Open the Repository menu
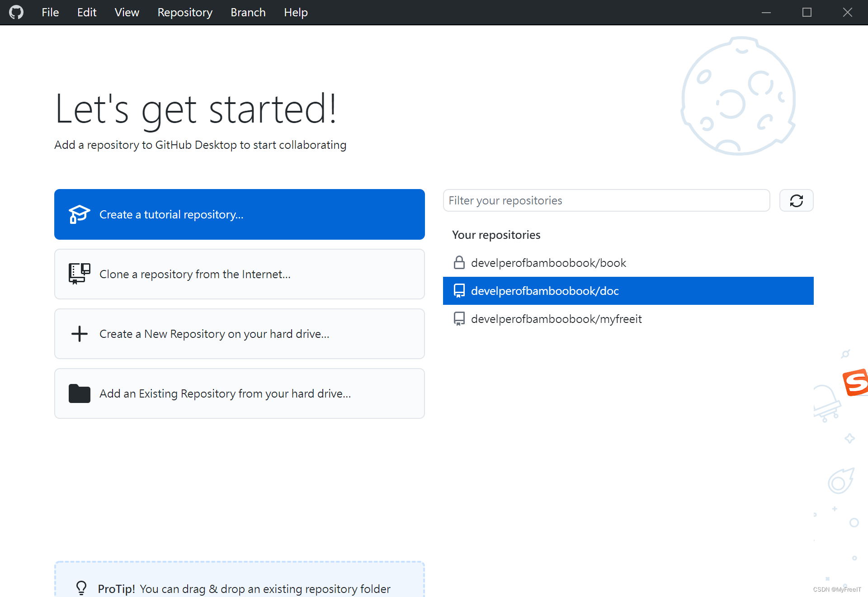 (x=185, y=12)
